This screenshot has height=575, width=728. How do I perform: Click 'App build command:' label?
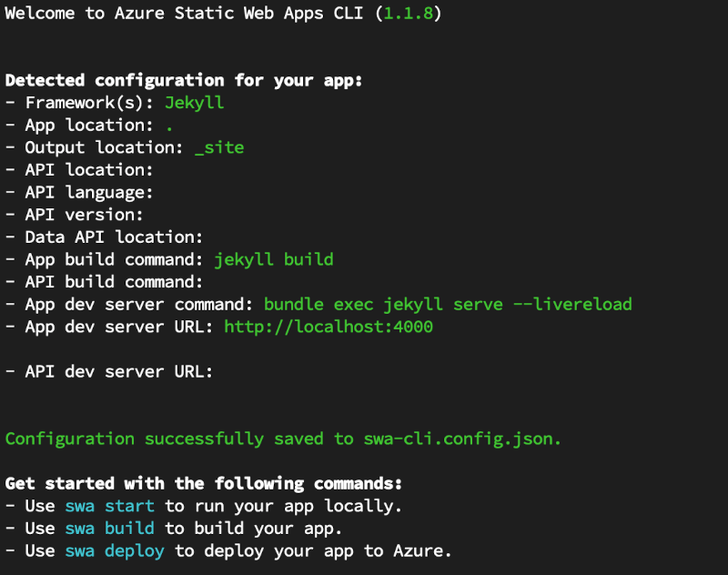coord(115,259)
